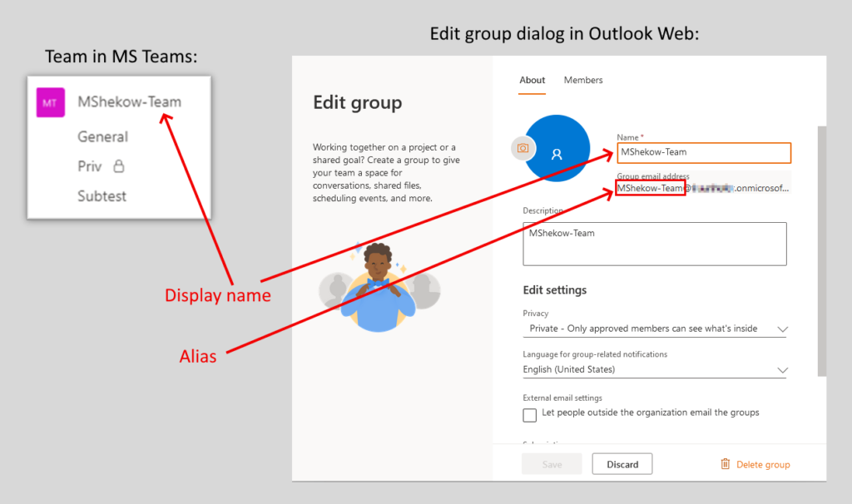Viewport: 852px width, 504px height.
Task: Click the Save button
Action: pyautogui.click(x=552, y=464)
